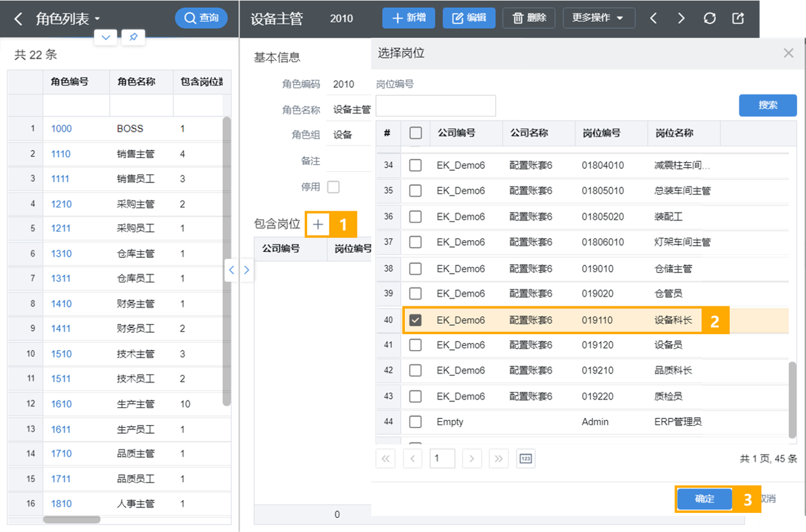
Task: Add a position with the 包含岗位 plus icon
Action: [x=318, y=224]
